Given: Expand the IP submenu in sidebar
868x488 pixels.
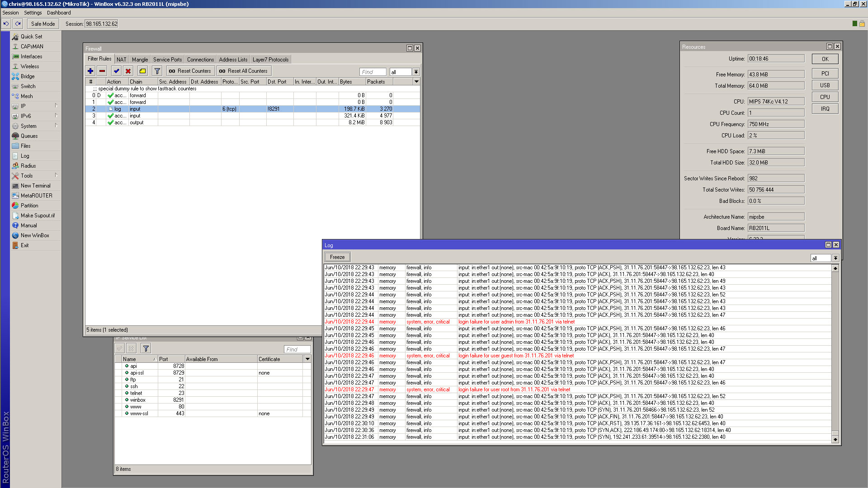Looking at the screenshot, I should [35, 106].
